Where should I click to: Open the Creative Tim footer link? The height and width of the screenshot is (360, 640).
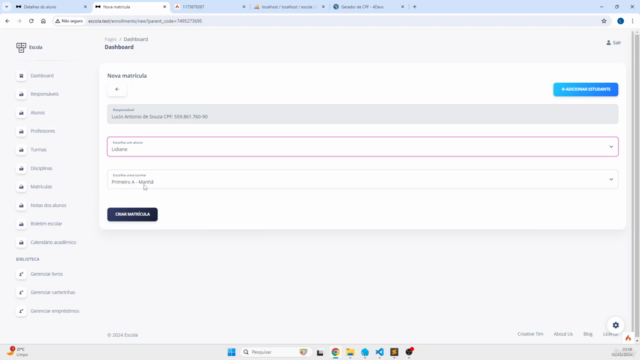point(530,334)
